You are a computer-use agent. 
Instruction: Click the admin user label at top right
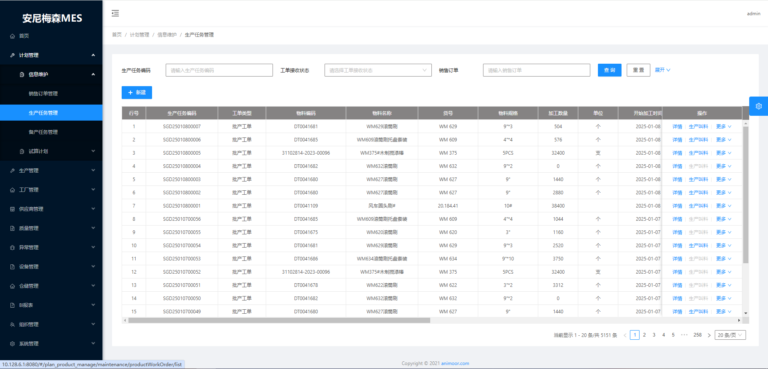click(x=753, y=14)
